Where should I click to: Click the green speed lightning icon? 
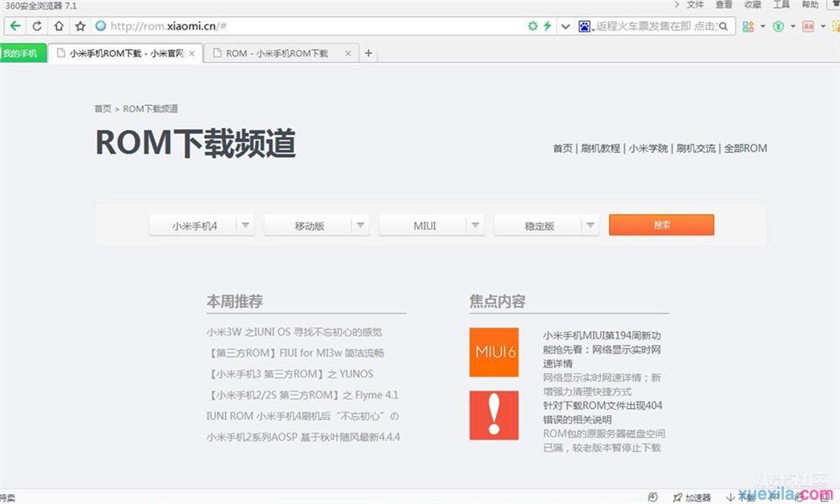[x=547, y=26]
